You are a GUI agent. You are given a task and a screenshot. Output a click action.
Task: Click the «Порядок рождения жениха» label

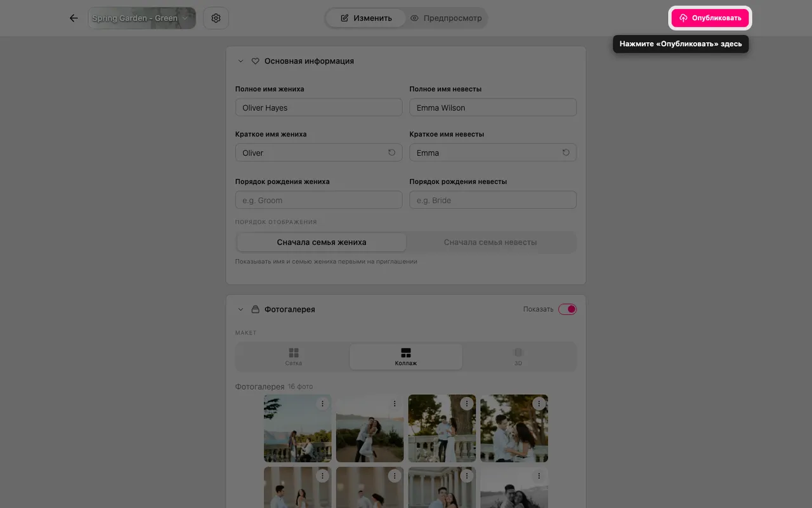282,182
